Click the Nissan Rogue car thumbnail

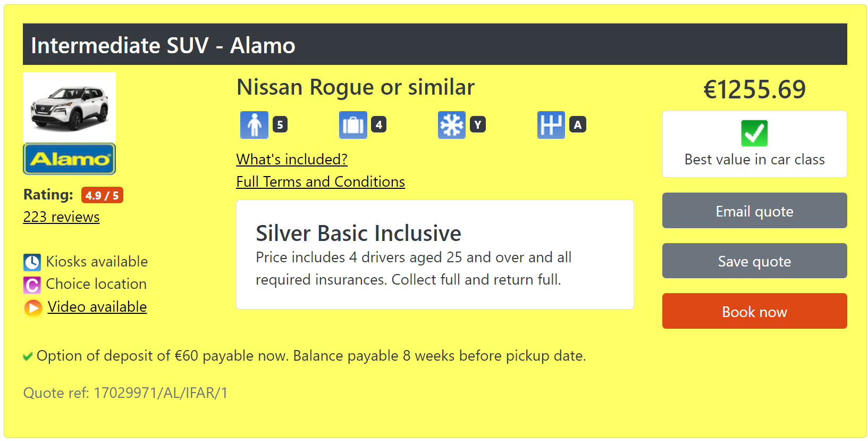click(x=70, y=107)
